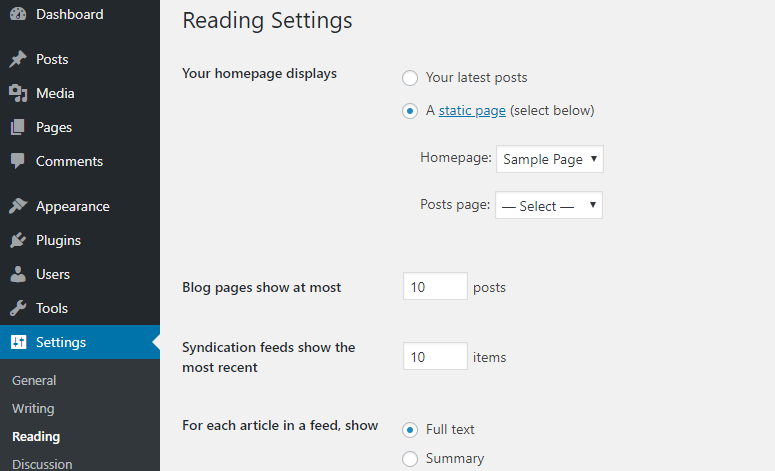Image resolution: width=775 pixels, height=471 pixels.
Task: Select the 'Your latest posts' radio button
Action: pyautogui.click(x=410, y=78)
